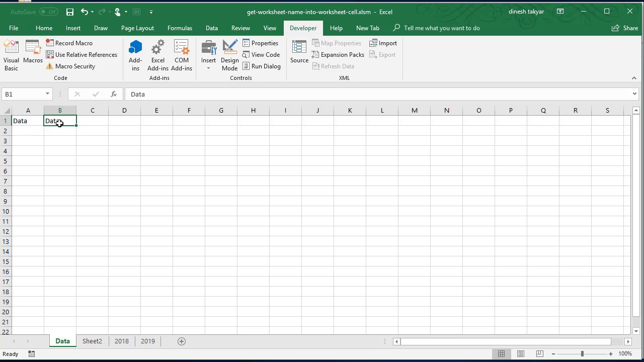
Task: Toggle Design Mode on
Action: [x=229, y=55]
